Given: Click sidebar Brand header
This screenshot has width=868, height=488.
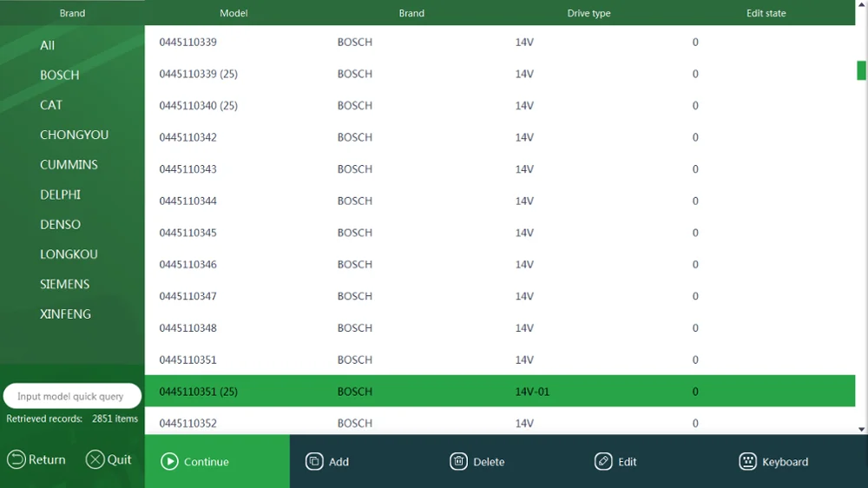Looking at the screenshot, I should (73, 13).
